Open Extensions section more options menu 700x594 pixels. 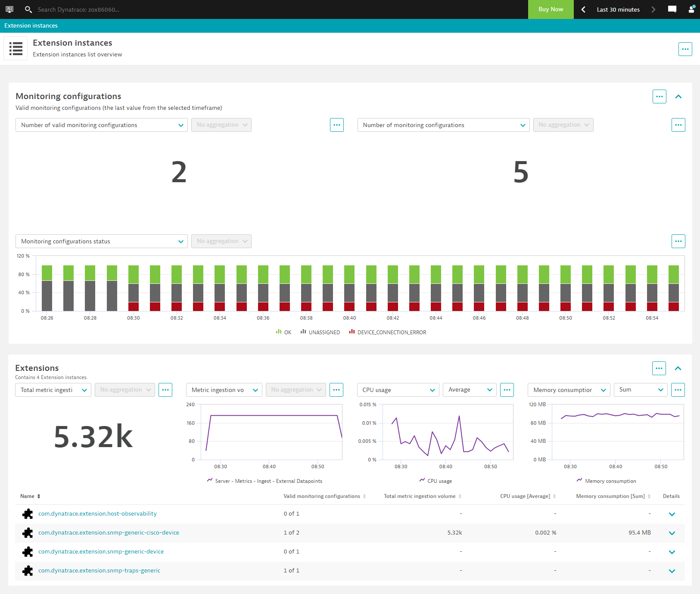tap(659, 368)
